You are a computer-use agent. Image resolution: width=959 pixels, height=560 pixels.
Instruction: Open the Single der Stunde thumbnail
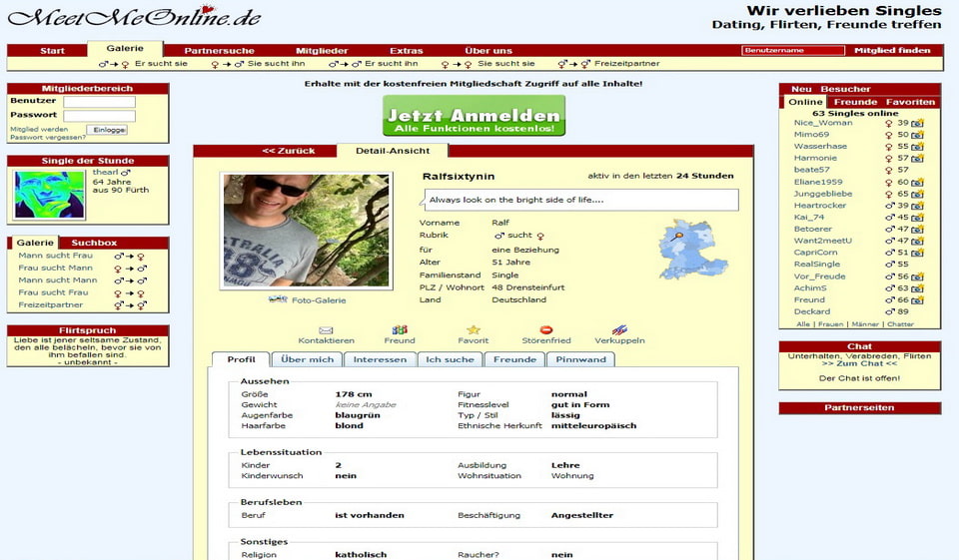50,194
